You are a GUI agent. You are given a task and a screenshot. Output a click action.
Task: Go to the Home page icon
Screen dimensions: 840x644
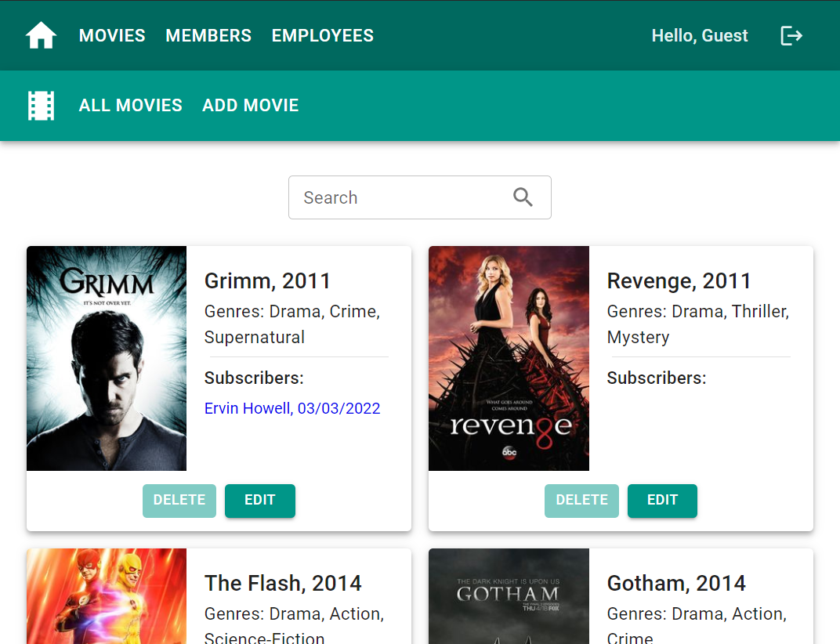coord(41,35)
